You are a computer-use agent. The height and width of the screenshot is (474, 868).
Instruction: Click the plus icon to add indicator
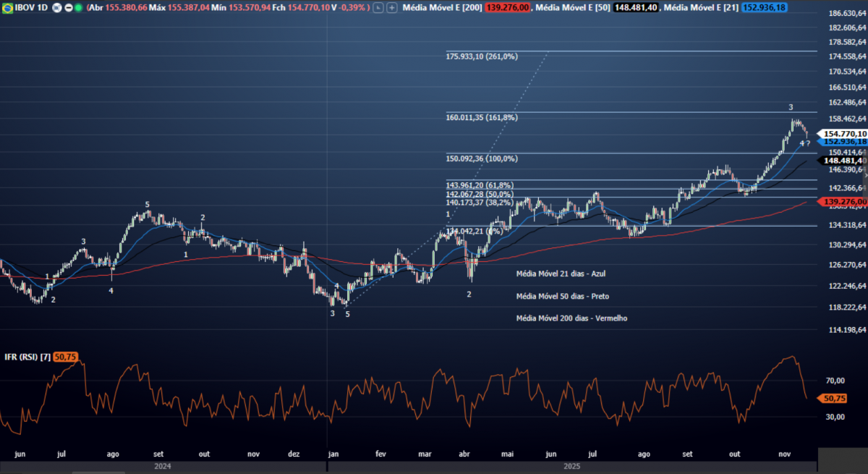[391, 8]
